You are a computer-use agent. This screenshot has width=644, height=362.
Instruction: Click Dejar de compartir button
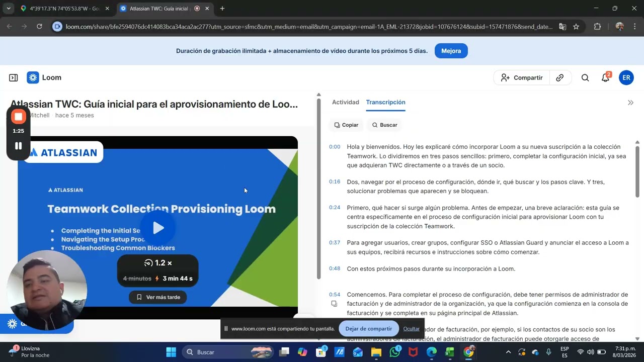pyautogui.click(x=368, y=329)
